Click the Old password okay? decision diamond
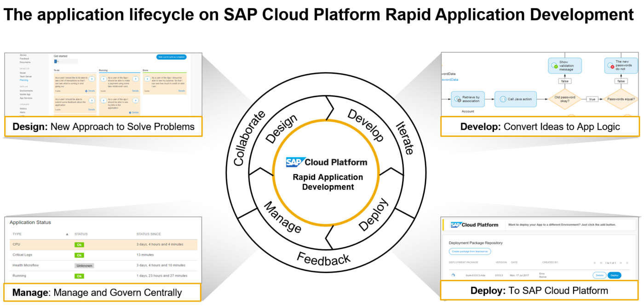Screen dimensions: 644x307 [564, 99]
